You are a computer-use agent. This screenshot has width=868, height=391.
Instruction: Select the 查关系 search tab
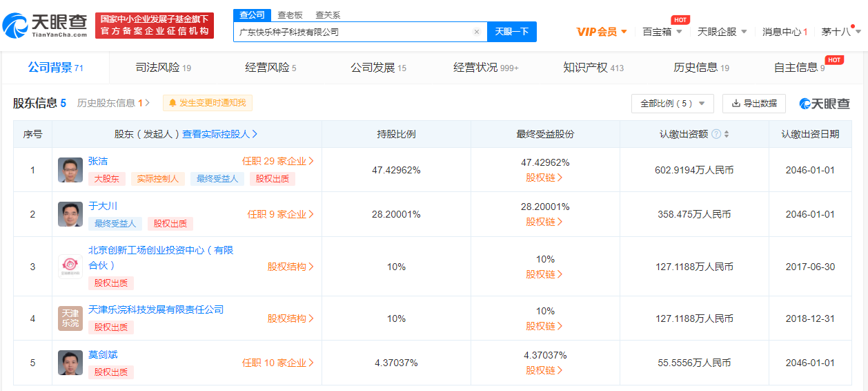click(x=328, y=15)
